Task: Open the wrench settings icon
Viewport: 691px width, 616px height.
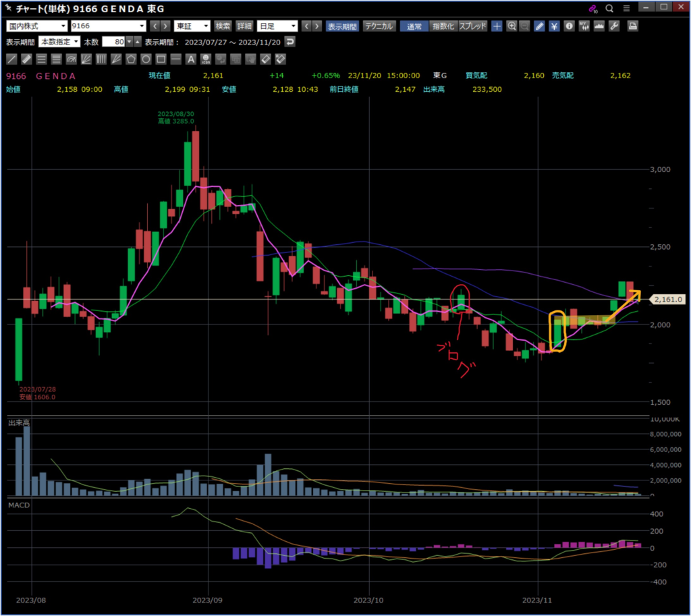Action: click(613, 26)
